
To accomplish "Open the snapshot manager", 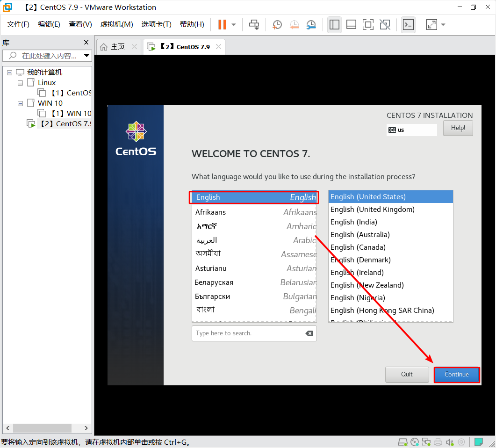I will tap(311, 24).
